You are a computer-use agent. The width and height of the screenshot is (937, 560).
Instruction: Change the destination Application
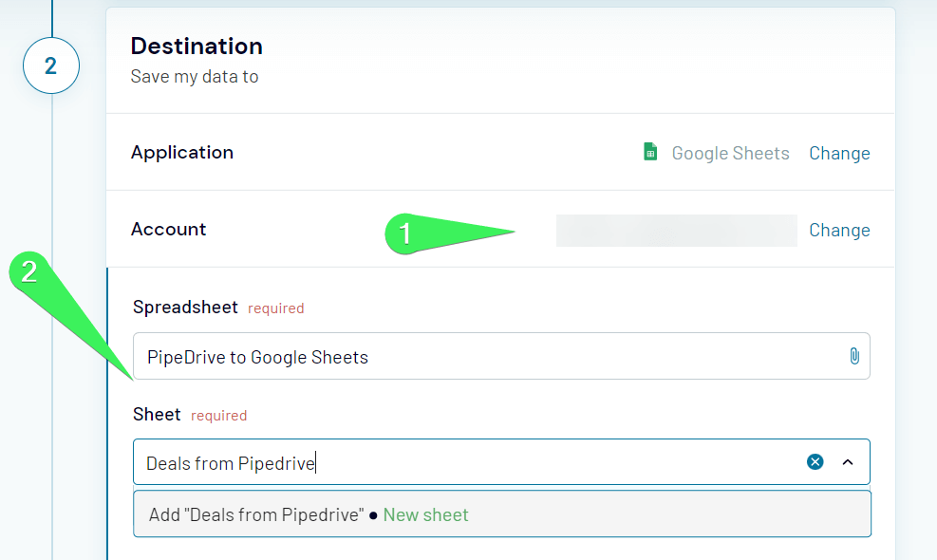tap(839, 153)
